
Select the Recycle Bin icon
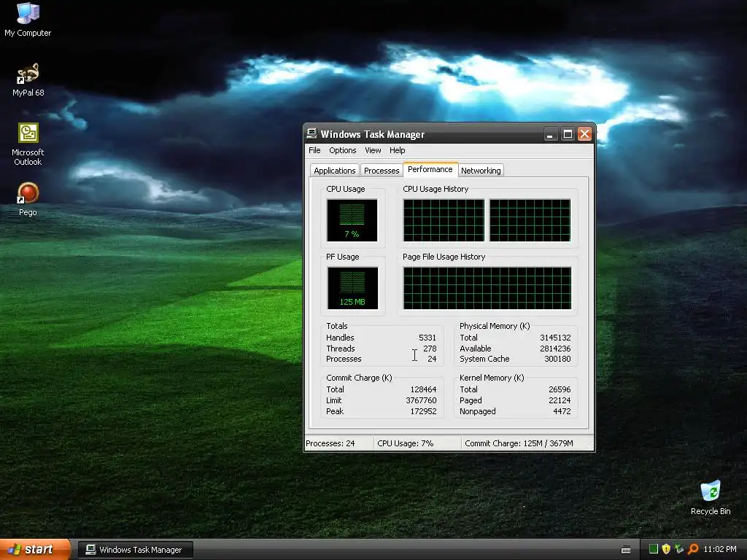pyautogui.click(x=711, y=497)
